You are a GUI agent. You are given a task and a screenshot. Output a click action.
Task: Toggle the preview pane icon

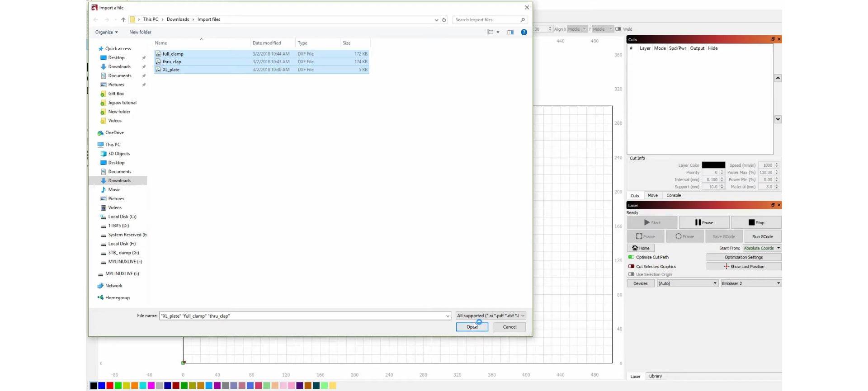point(510,32)
